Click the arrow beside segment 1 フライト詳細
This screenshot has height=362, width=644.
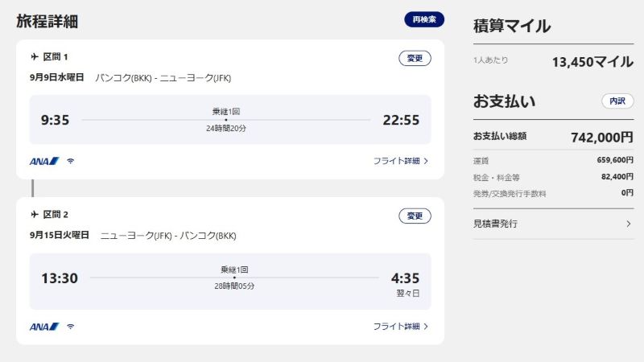coord(426,161)
